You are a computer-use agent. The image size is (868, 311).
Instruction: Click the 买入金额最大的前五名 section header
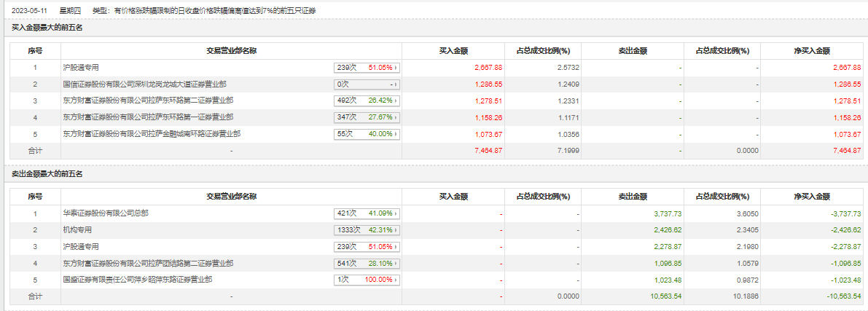pyautogui.click(x=47, y=28)
